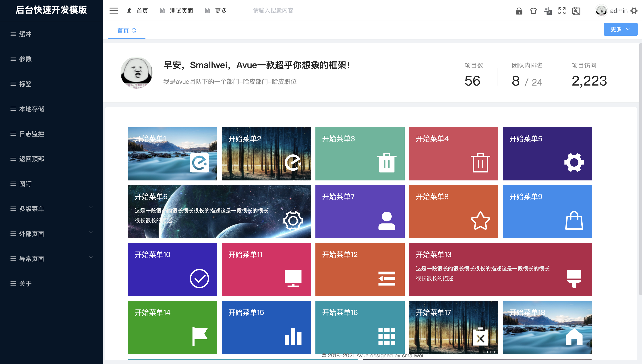Click the refresh icon on 首页 tab
642x364 pixels.
[134, 30]
